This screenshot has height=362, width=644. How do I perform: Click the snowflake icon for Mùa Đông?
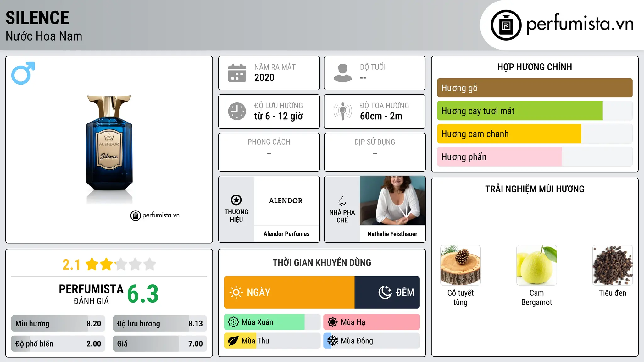point(333,341)
